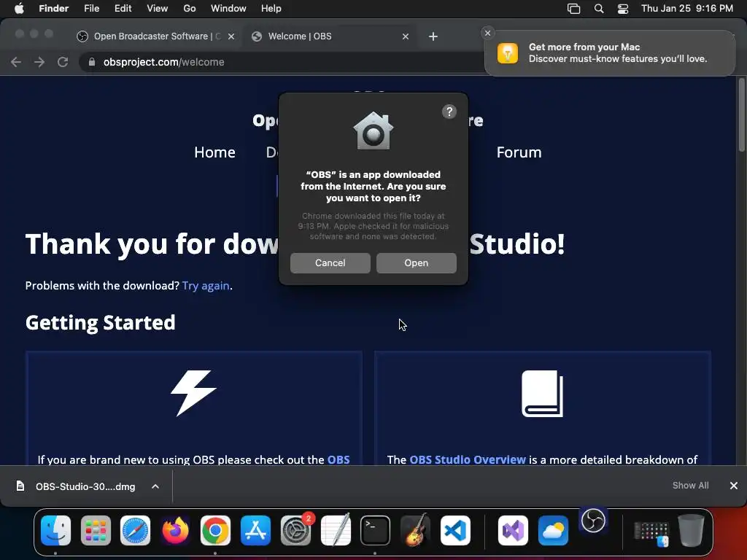Open the Apple menu
747x560 pixels.
pyautogui.click(x=19, y=9)
